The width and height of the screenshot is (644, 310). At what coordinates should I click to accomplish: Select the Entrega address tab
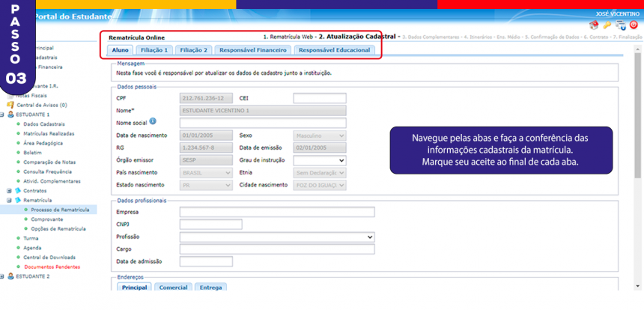(x=210, y=288)
